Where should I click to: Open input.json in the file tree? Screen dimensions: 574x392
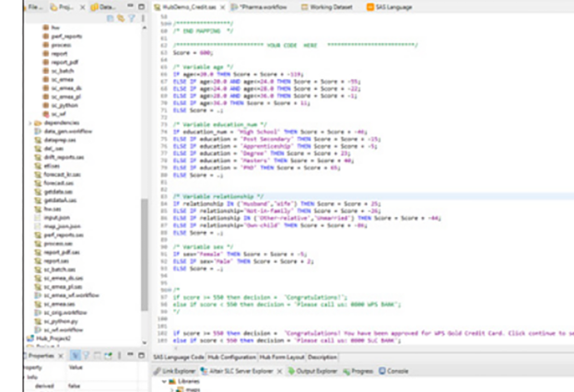[58, 217]
